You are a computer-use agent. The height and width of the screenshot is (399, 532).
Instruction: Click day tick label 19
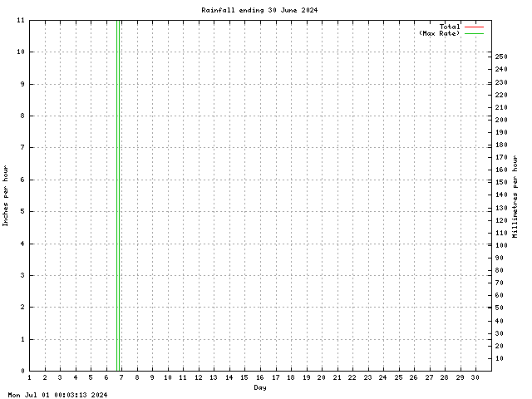(x=306, y=377)
